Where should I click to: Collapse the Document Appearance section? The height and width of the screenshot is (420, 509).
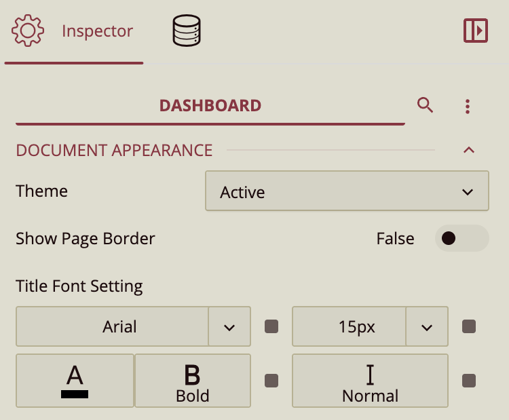tap(468, 150)
